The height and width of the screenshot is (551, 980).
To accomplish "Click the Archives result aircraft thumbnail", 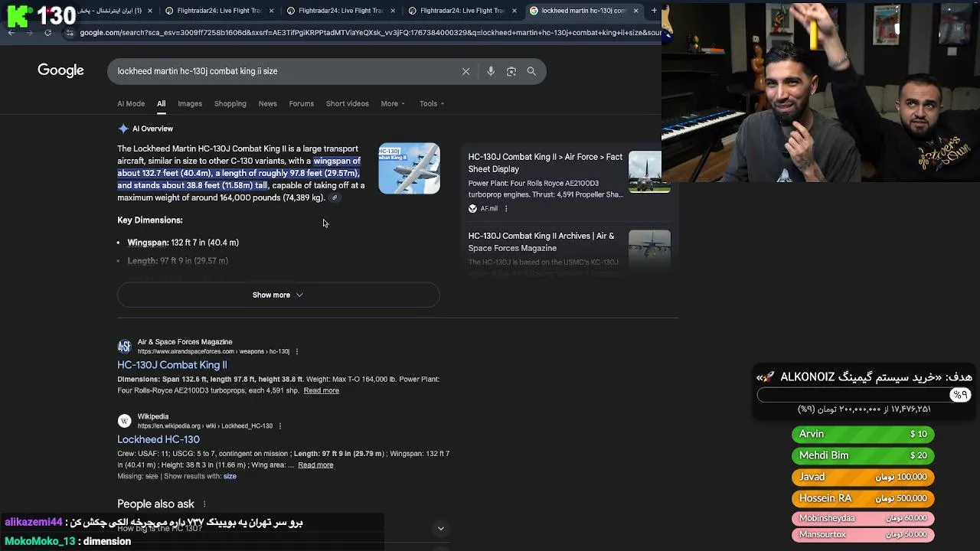I will [x=649, y=251].
